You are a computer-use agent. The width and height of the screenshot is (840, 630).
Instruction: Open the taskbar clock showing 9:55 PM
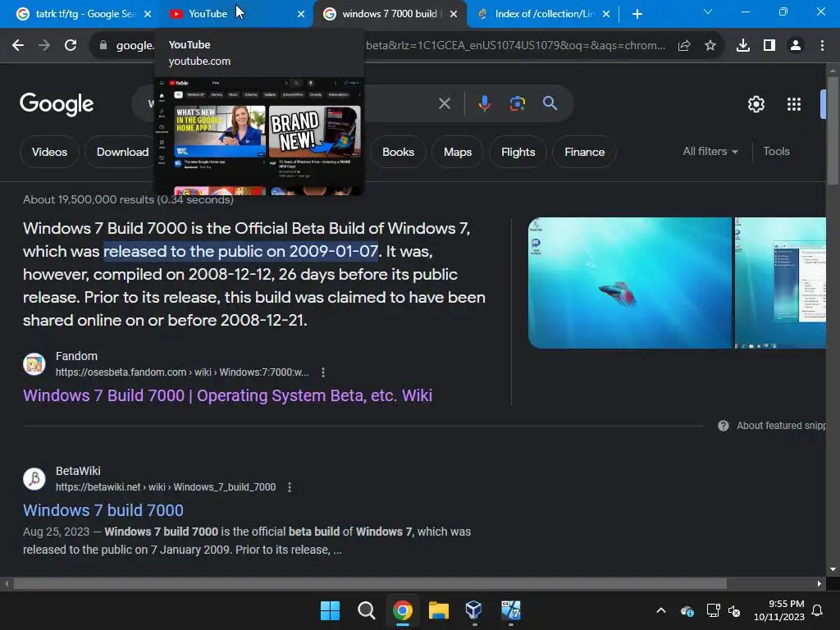point(779,610)
